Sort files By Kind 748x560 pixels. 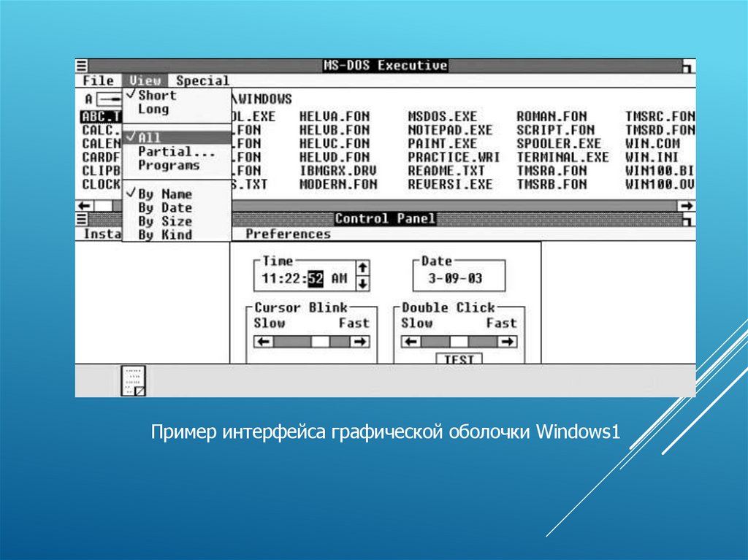pyautogui.click(x=177, y=234)
